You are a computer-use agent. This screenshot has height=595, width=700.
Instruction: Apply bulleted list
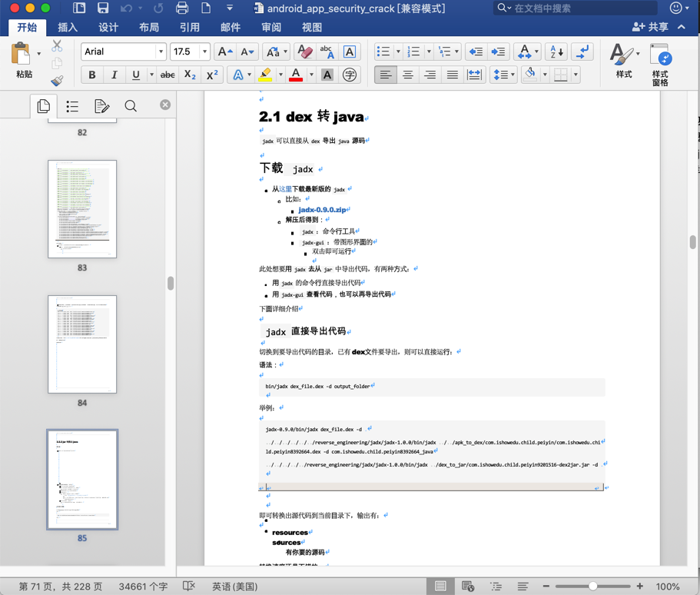pos(383,52)
